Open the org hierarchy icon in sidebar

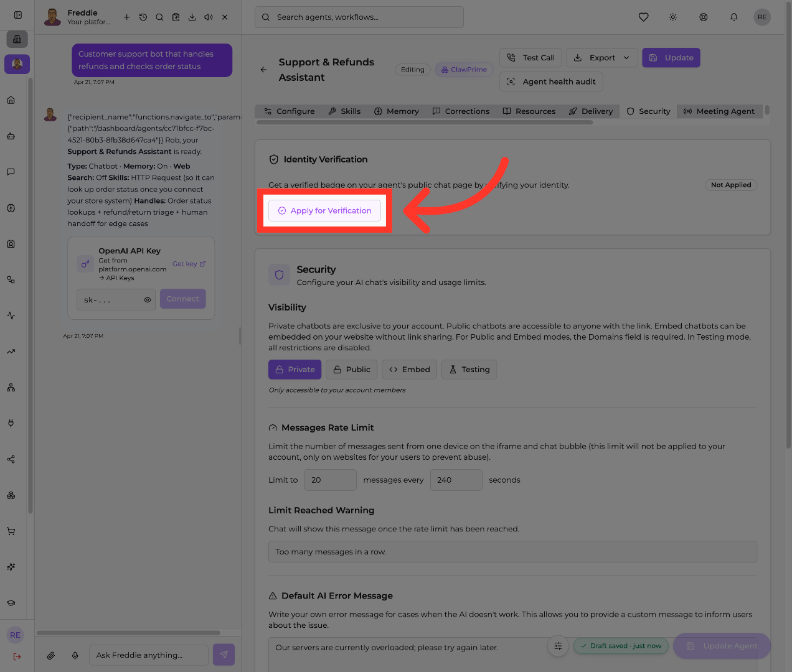coord(11,388)
